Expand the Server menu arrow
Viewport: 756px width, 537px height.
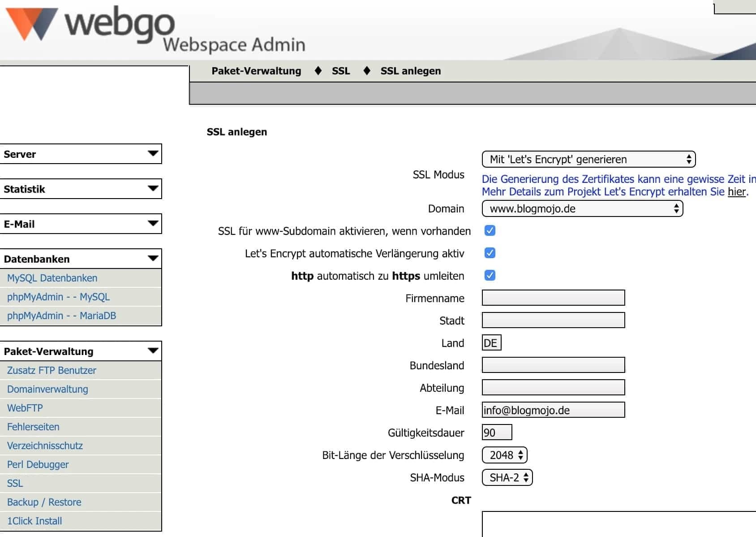click(x=153, y=154)
